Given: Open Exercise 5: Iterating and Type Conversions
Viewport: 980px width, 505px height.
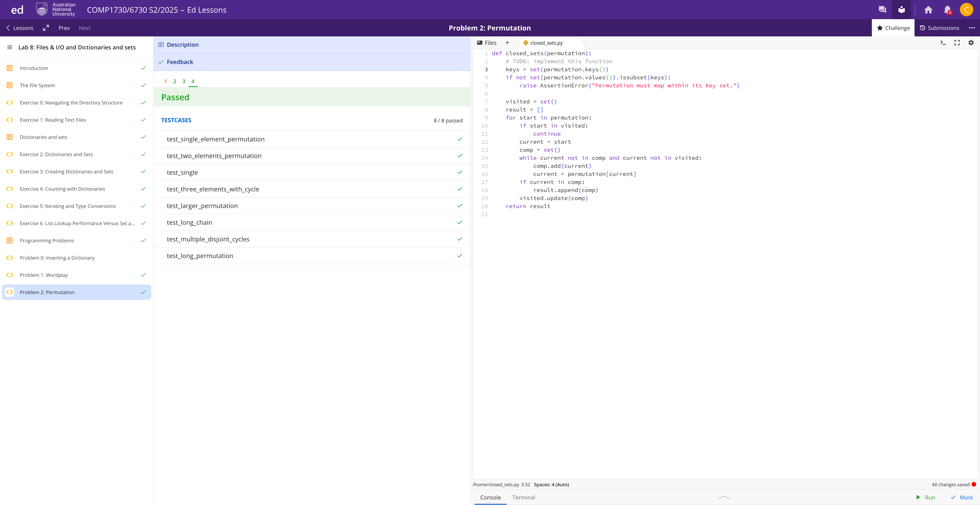Looking at the screenshot, I should point(77,206).
